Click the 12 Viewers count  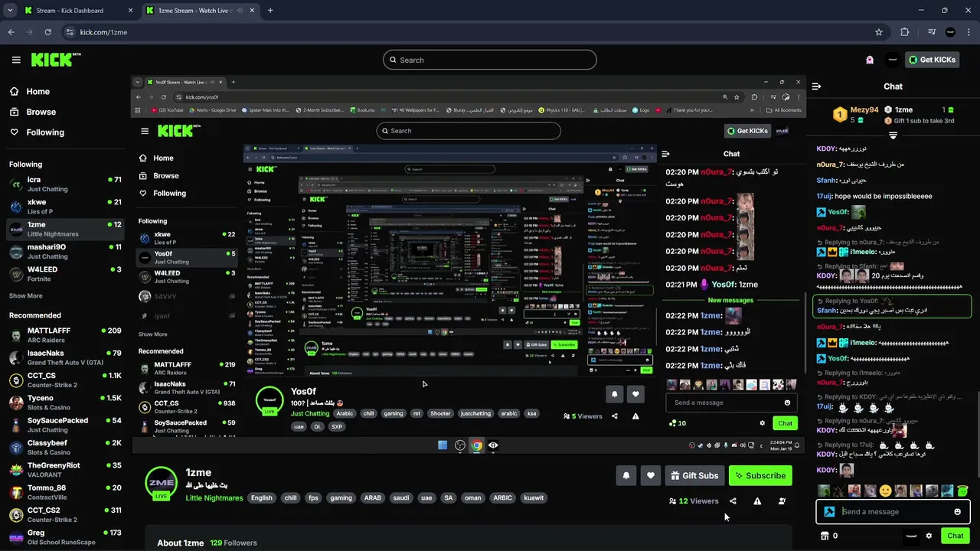(x=694, y=501)
